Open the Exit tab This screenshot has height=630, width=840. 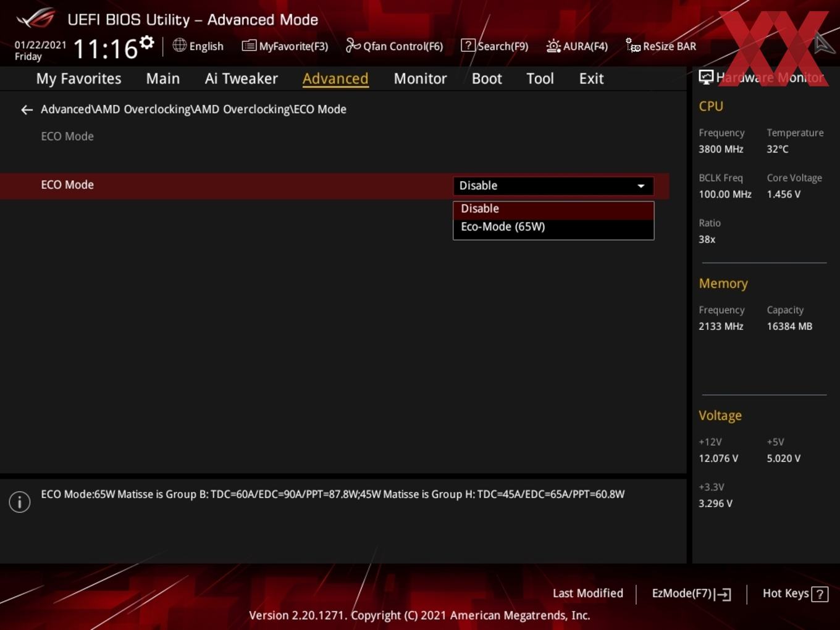coord(591,78)
